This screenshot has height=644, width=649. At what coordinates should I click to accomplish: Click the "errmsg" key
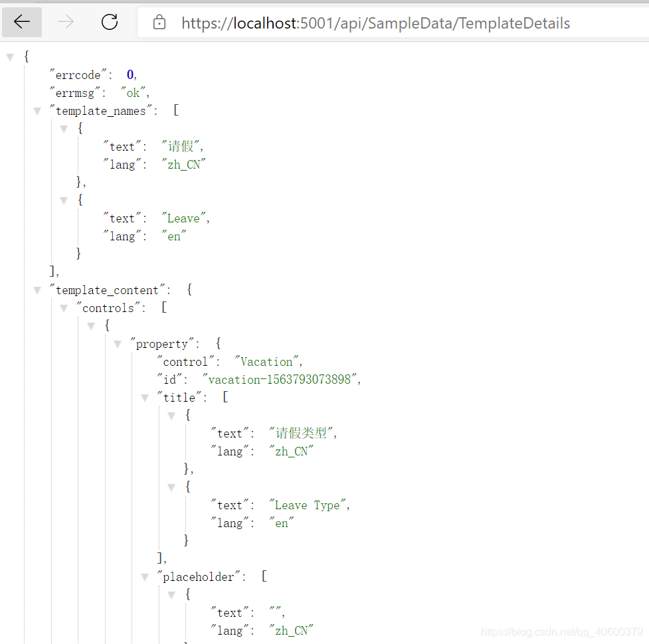[75, 93]
